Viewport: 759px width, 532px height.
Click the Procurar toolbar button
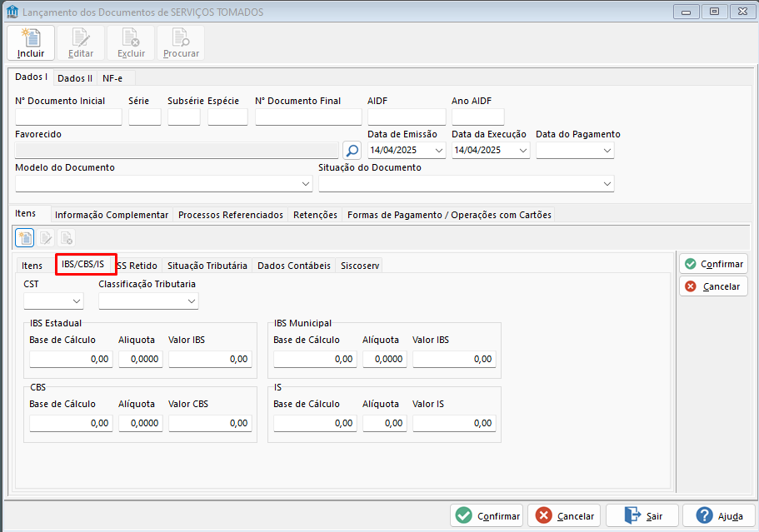(x=181, y=43)
